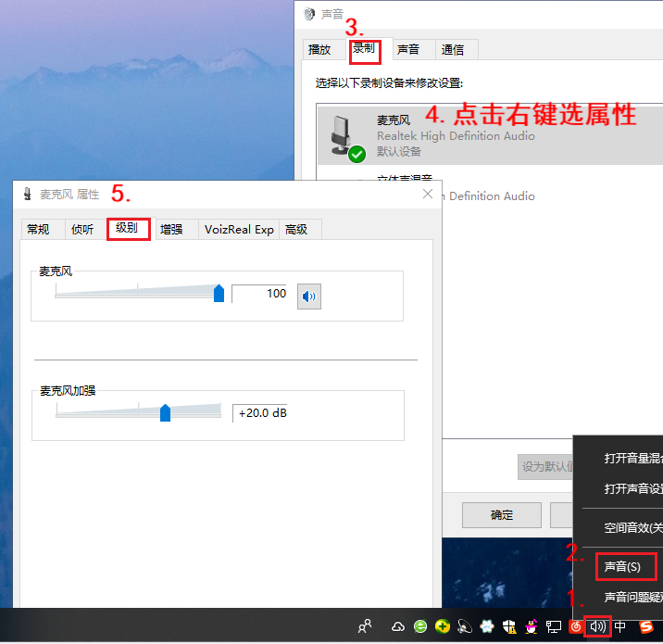Open the speaker audio manager tray icon
Image resolution: width=663 pixels, height=644 pixels.
click(x=465, y=626)
